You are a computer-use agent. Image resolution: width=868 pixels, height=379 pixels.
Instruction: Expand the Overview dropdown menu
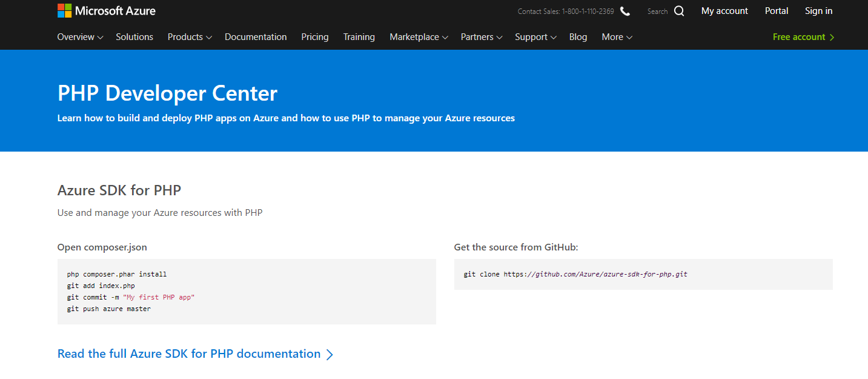[x=81, y=37]
